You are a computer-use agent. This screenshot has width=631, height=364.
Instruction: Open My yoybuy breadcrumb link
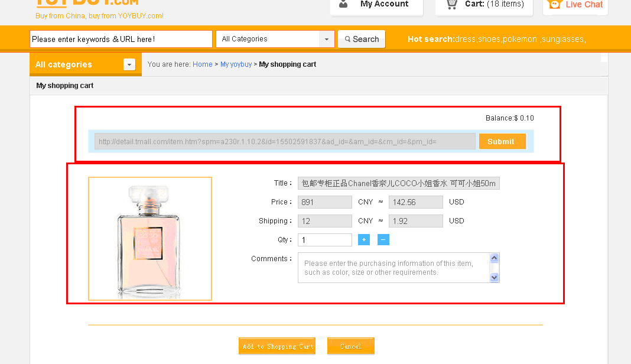(236, 64)
